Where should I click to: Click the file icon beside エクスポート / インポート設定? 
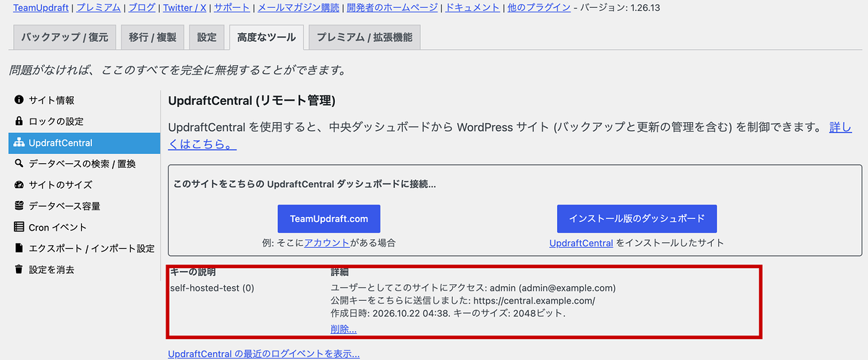pos(19,248)
